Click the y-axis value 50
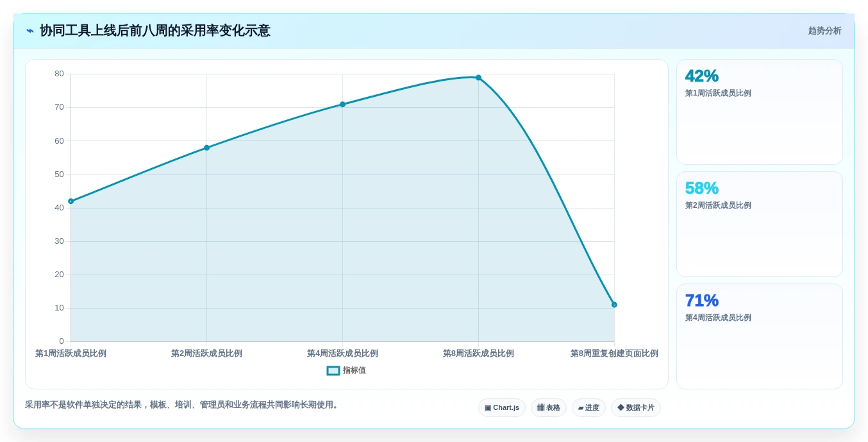This screenshot has height=442, width=868. 59,174
